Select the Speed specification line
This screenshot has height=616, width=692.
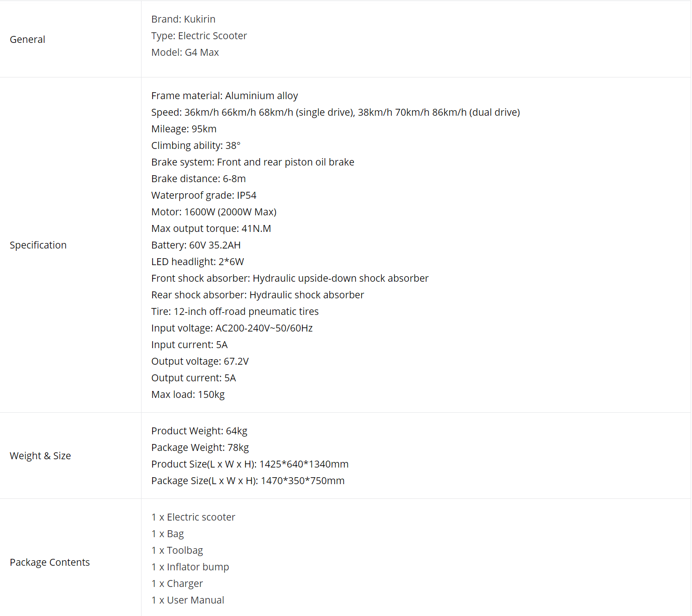335,113
